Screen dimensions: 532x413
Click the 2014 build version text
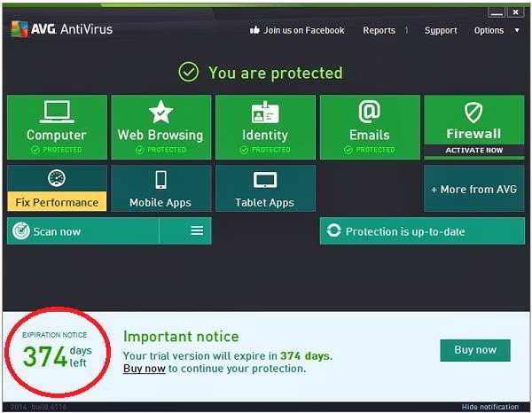[38, 407]
